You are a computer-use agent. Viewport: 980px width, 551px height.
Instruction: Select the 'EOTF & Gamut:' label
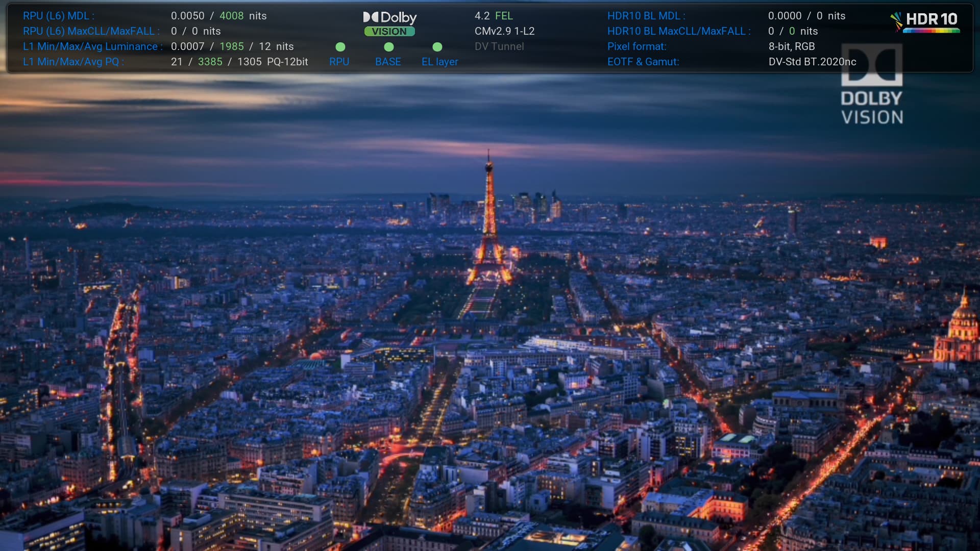tap(643, 62)
